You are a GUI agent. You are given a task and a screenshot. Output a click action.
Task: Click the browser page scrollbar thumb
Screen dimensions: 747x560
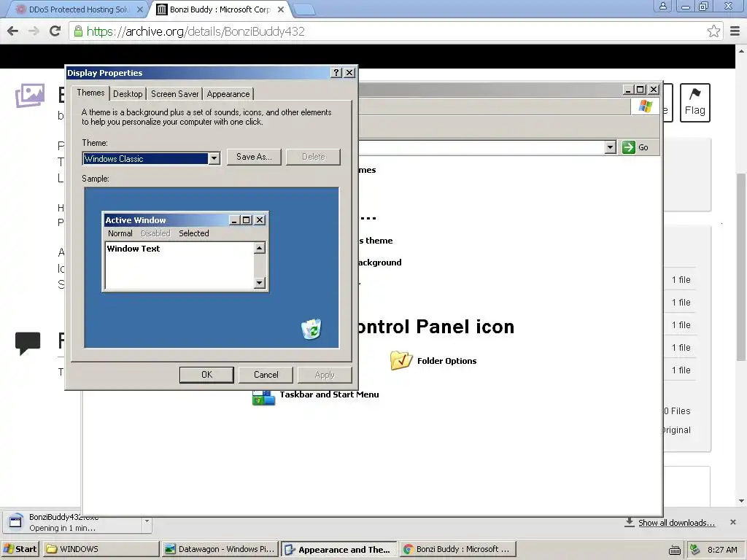741,267
